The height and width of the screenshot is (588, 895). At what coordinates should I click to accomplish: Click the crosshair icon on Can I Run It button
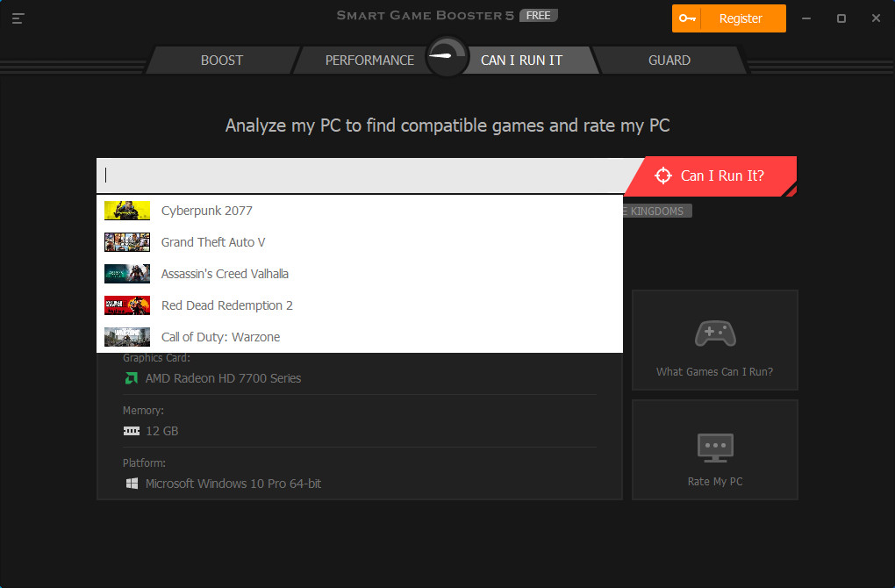tap(663, 176)
